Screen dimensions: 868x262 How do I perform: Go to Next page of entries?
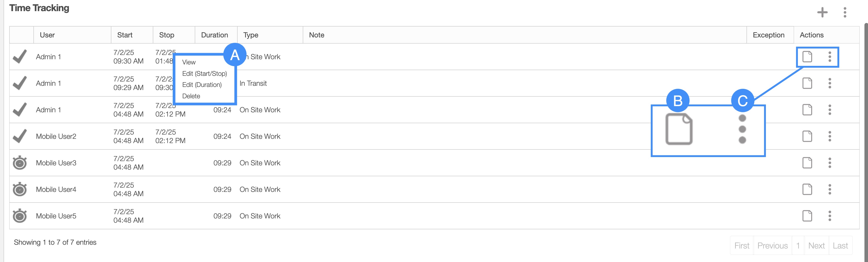816,246
